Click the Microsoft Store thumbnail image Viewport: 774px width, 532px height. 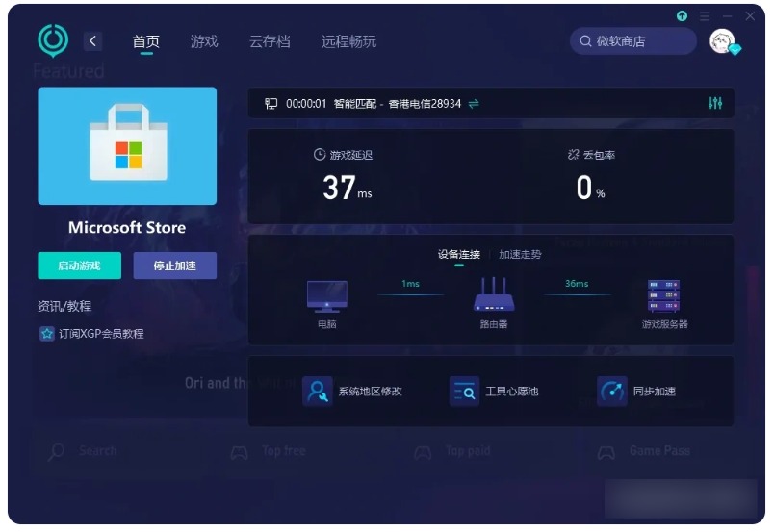(x=127, y=146)
